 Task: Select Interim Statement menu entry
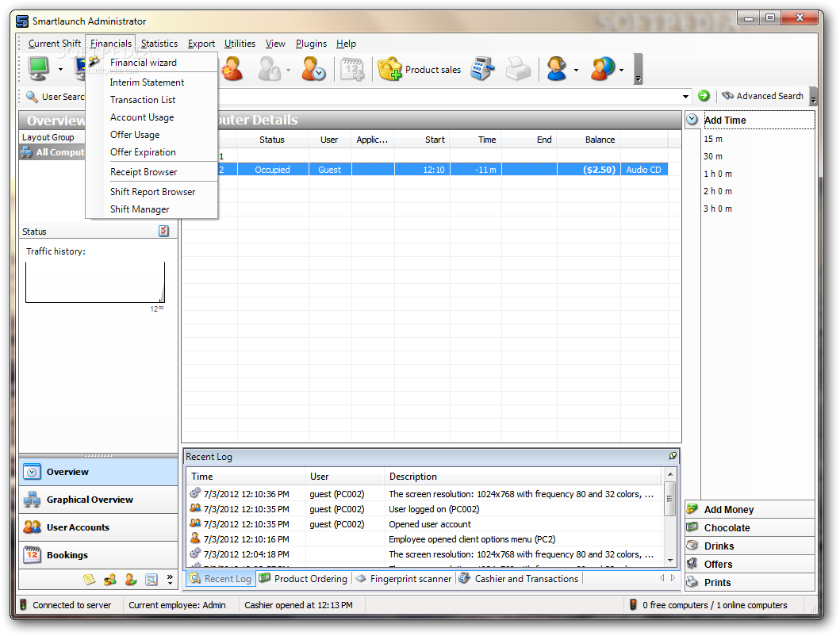click(x=152, y=82)
